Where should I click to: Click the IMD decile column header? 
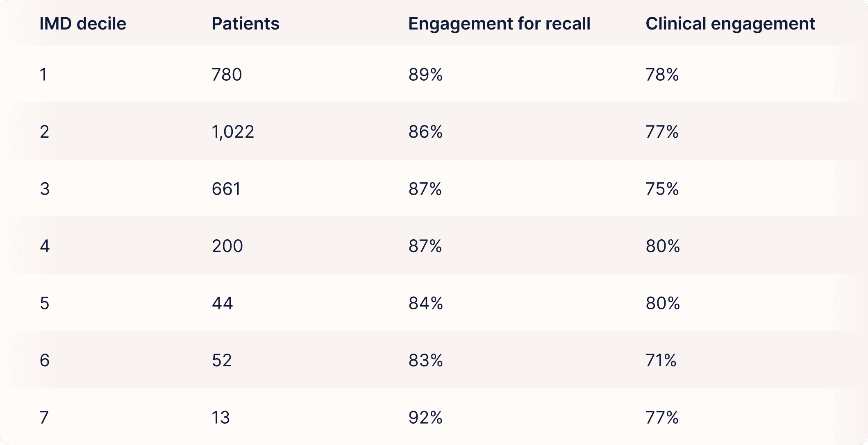pos(83,24)
